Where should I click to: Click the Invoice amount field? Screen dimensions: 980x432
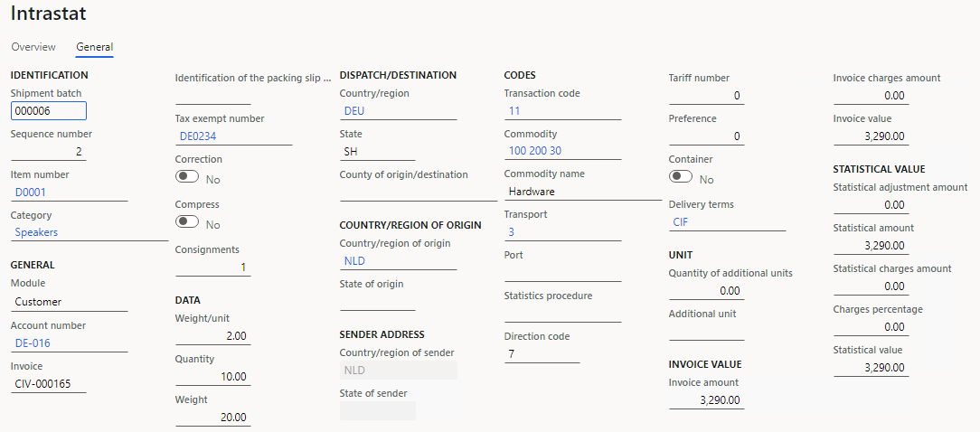(x=706, y=400)
